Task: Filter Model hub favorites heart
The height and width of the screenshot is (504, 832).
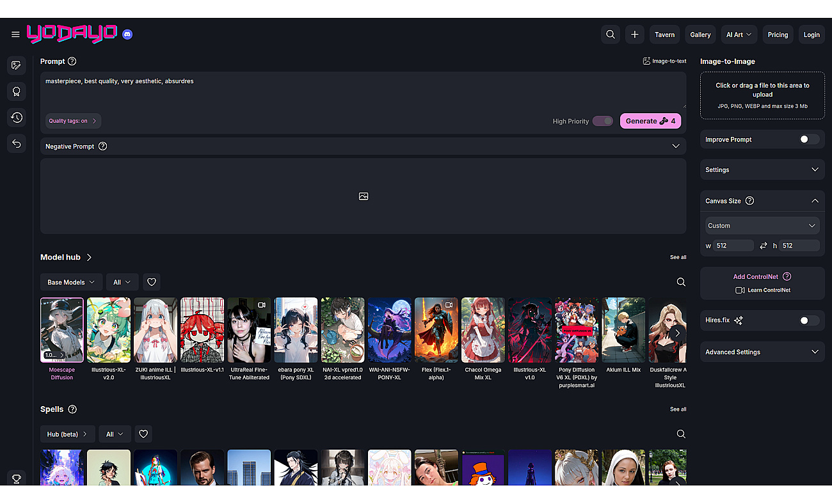Action: [x=152, y=282]
